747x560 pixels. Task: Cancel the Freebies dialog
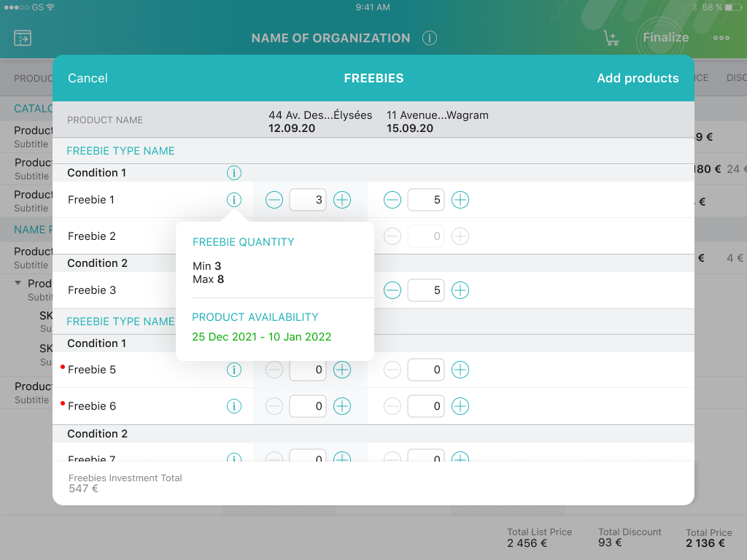tap(88, 78)
